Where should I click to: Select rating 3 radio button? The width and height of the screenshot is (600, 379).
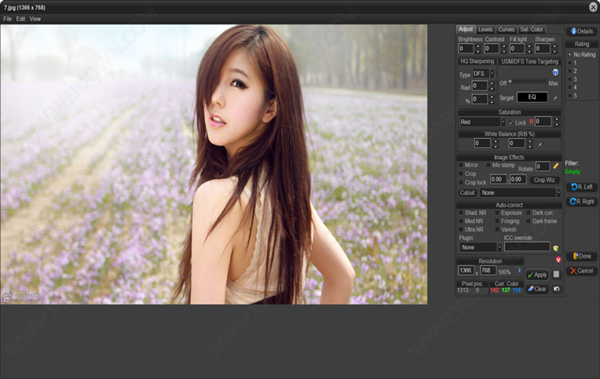570,79
